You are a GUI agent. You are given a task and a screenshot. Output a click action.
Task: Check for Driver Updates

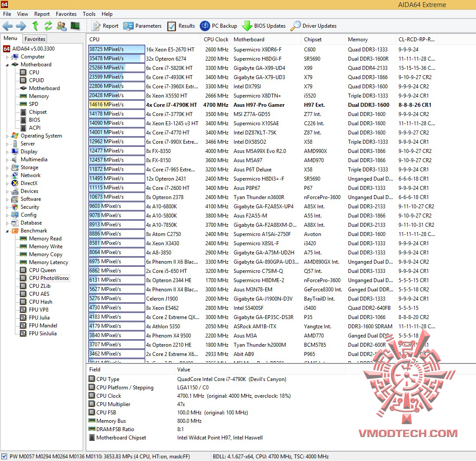coord(314,26)
